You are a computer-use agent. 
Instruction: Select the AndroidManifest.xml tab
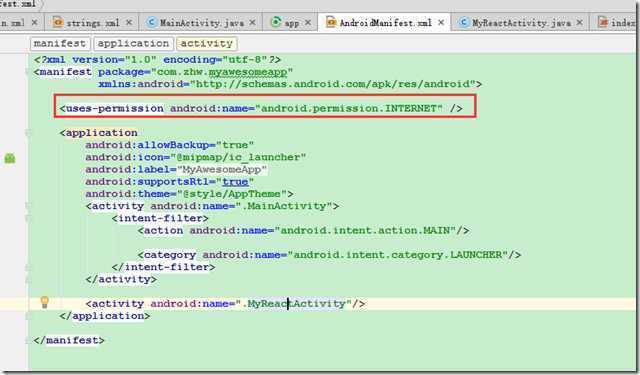point(385,22)
